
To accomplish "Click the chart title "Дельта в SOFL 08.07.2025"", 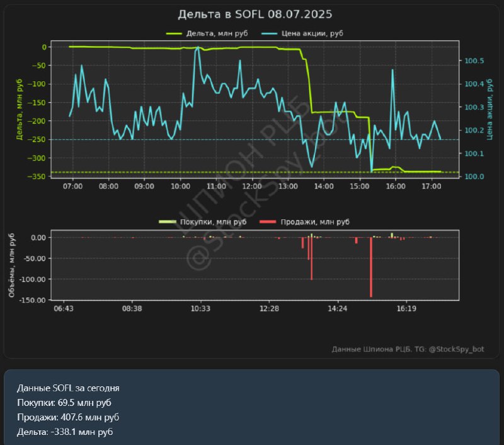I will (x=255, y=14).
